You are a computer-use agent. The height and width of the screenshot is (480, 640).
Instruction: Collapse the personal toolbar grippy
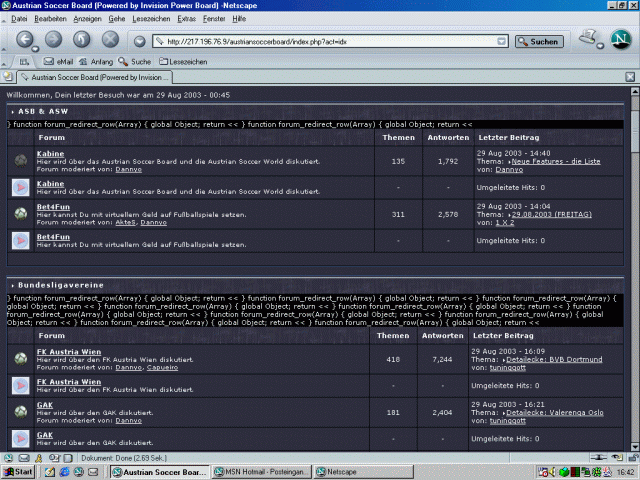pos(4,62)
